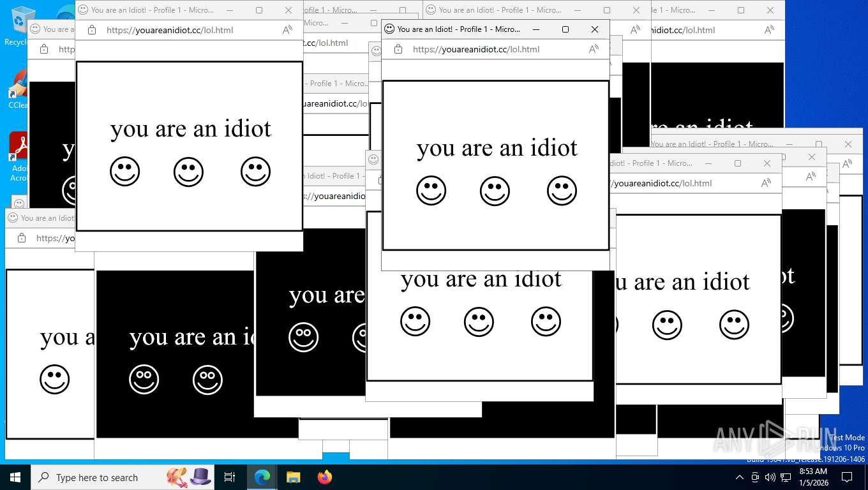Viewport: 868px width, 490px height.
Task: Click 'you are an idiot' heading in active window
Action: (x=497, y=148)
